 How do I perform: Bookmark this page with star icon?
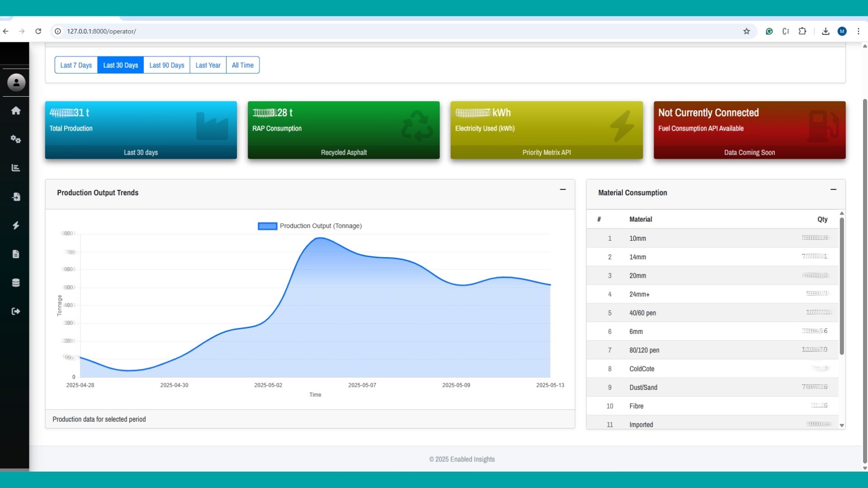pos(746,31)
